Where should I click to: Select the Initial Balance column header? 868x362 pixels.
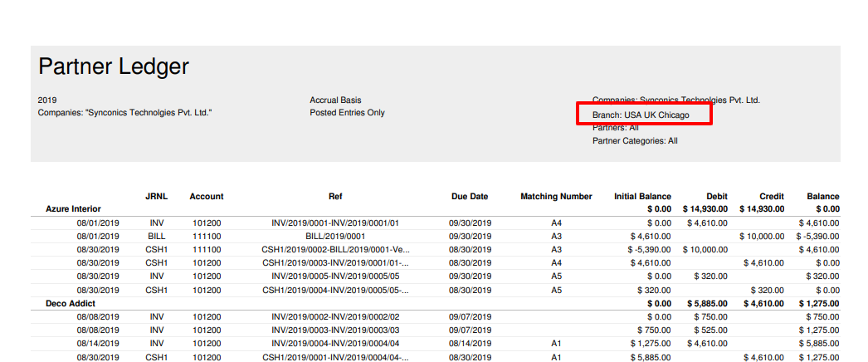coord(642,197)
